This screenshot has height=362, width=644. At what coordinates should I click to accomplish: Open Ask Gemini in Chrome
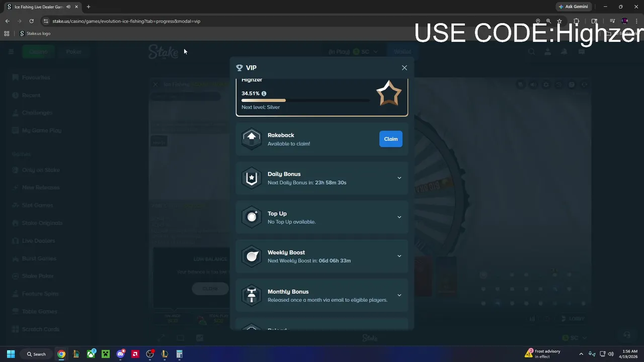[573, 7]
